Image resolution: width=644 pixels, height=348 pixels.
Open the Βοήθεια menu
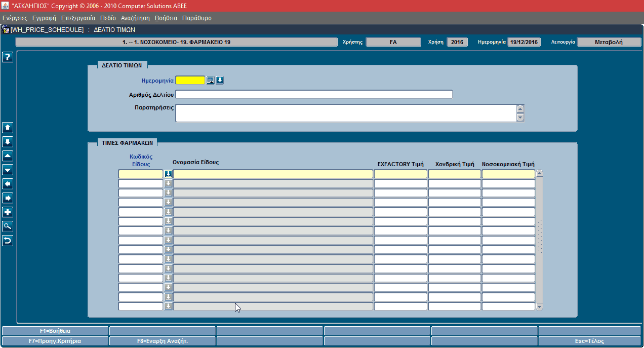pyautogui.click(x=166, y=18)
